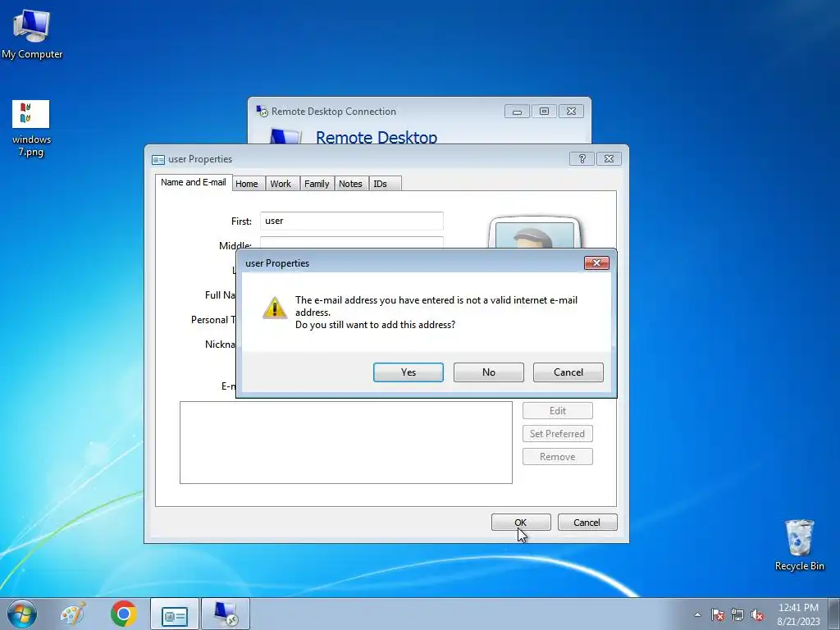This screenshot has height=630, width=840.
Task: Click the Set Preferred button
Action: (x=558, y=434)
